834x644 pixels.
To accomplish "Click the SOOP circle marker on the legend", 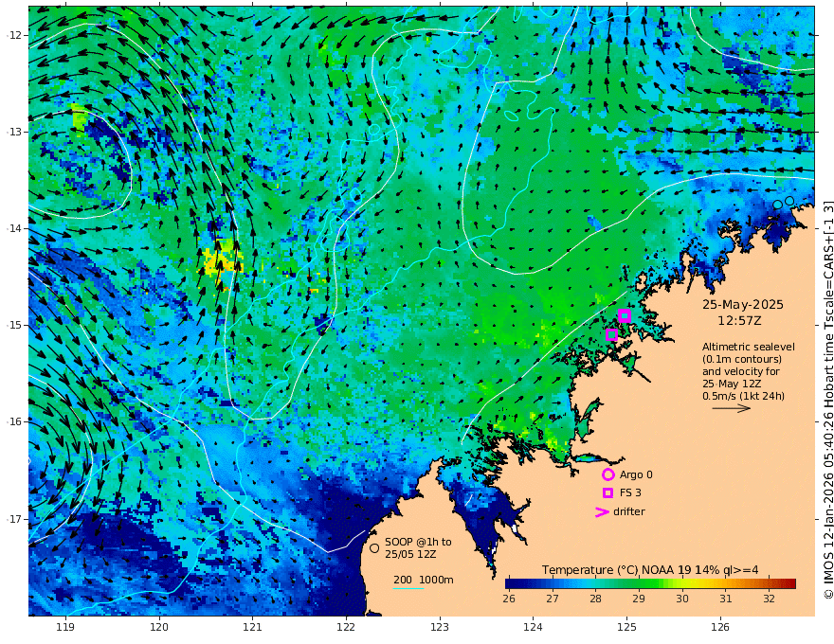I will tap(374, 548).
